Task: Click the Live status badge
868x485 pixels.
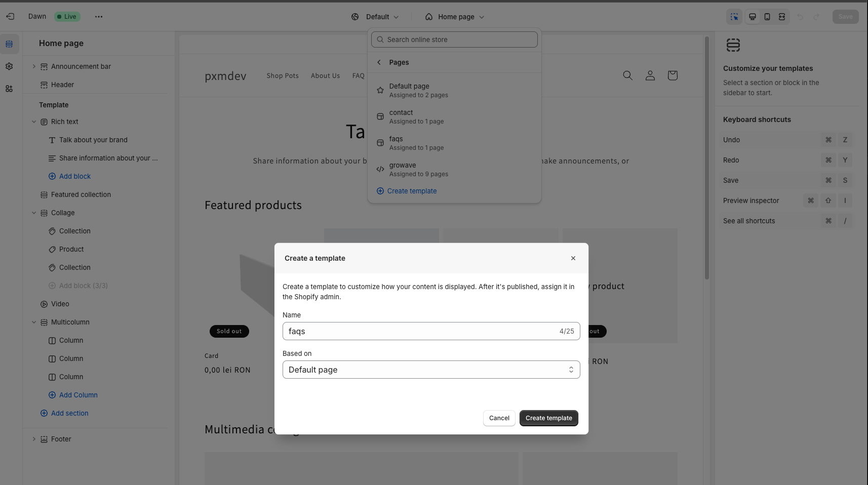Action: coord(67,17)
